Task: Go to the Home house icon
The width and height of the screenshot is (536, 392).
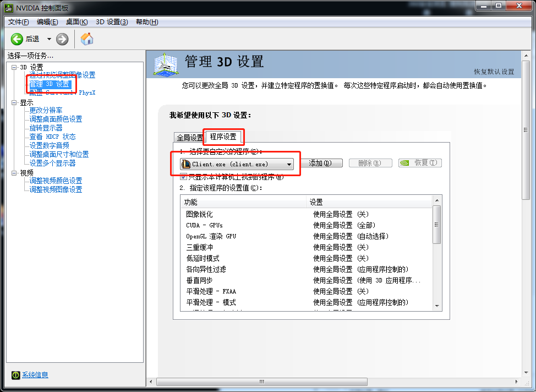Action: [87, 39]
